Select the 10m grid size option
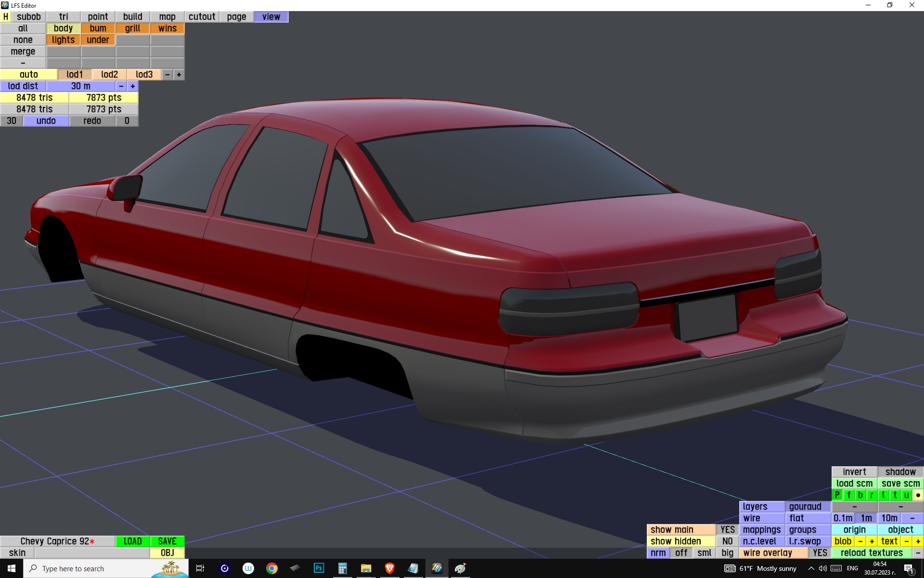The image size is (924, 578). pos(889,518)
